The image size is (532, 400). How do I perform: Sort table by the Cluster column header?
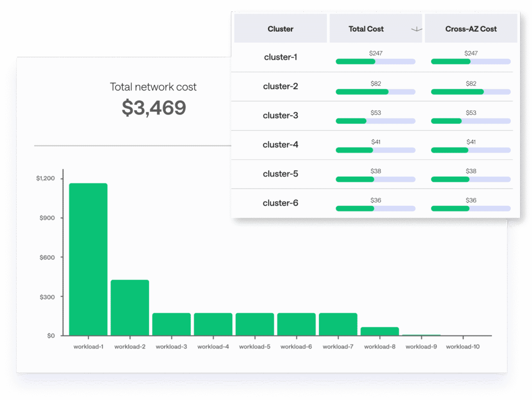click(281, 29)
